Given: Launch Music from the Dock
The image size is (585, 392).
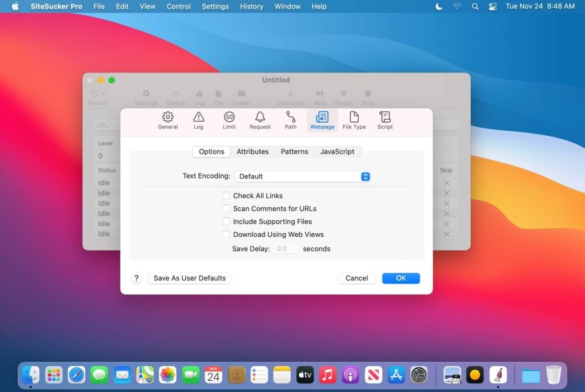Looking at the screenshot, I should (327, 375).
